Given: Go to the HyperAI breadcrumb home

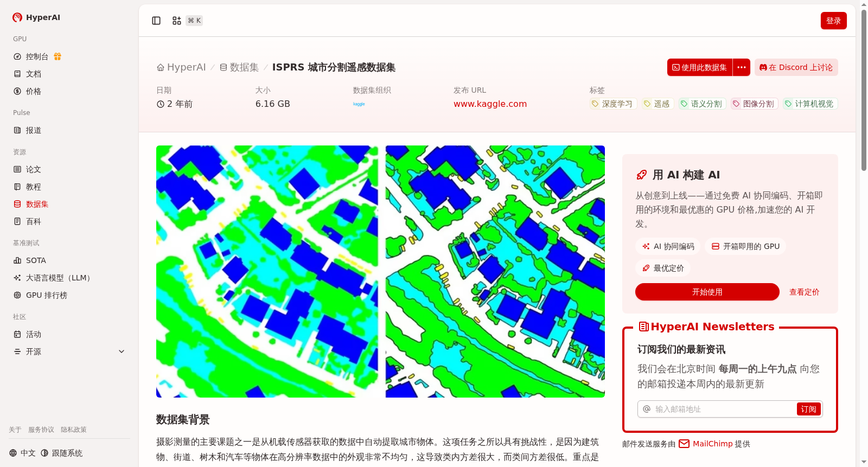Looking at the screenshot, I should (x=181, y=67).
